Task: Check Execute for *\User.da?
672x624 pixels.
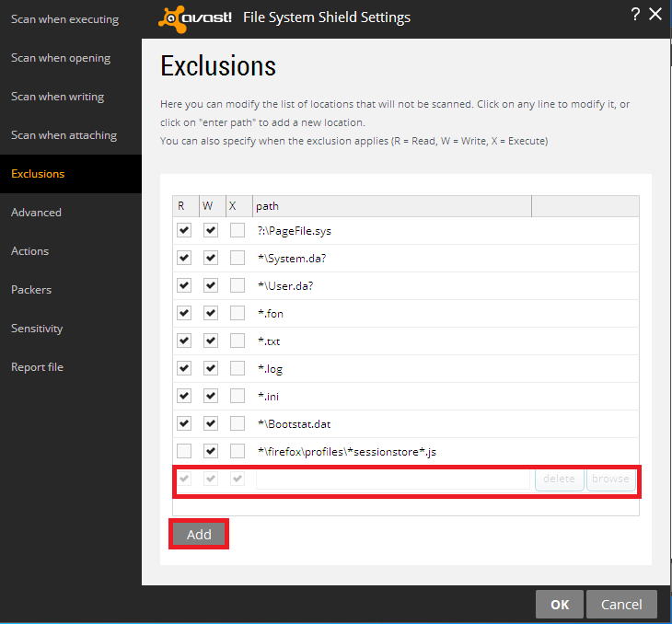Action: coord(238,285)
